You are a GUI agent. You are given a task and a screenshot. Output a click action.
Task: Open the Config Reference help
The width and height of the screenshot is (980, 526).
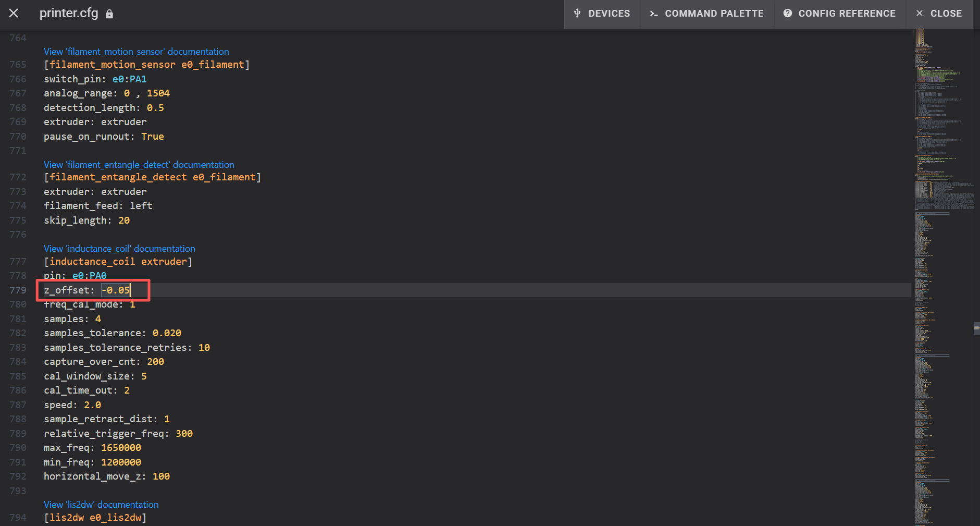(839, 14)
